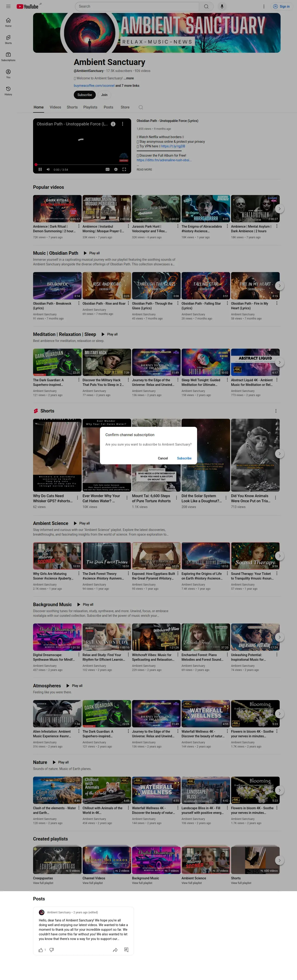
Task: Switch to the channel Shorts tab
Action: [x=72, y=107]
